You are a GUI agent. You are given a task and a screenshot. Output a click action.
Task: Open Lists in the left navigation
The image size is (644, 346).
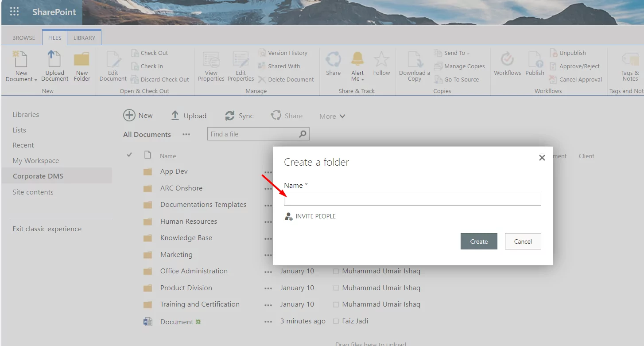pyautogui.click(x=19, y=130)
